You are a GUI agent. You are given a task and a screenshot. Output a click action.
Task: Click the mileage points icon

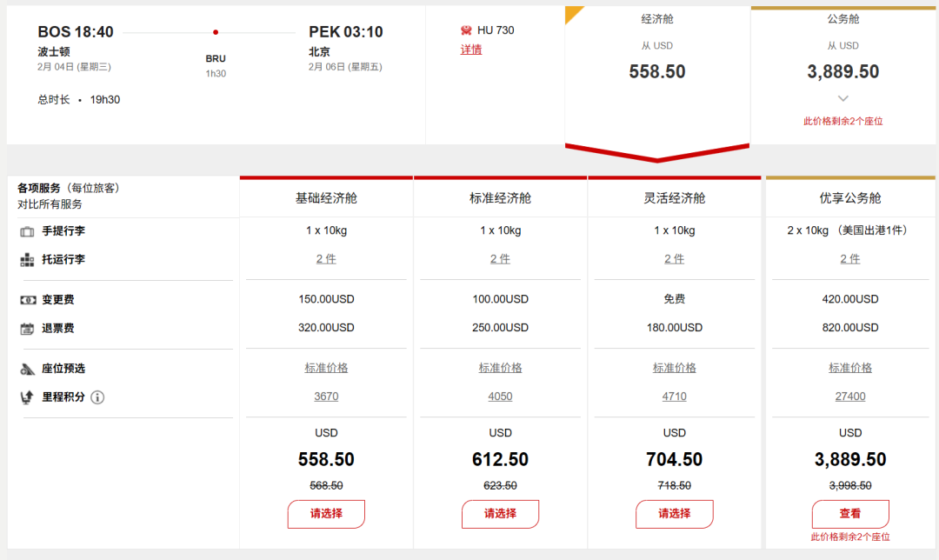coord(27,397)
